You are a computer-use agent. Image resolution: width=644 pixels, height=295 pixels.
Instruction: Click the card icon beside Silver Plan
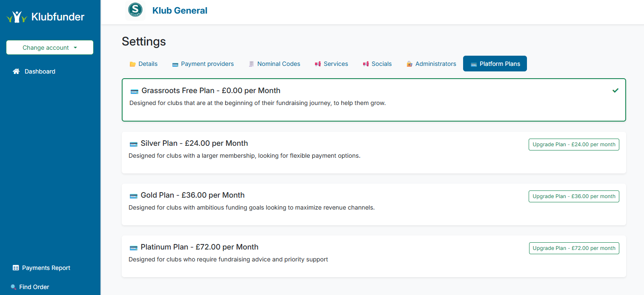pos(133,144)
